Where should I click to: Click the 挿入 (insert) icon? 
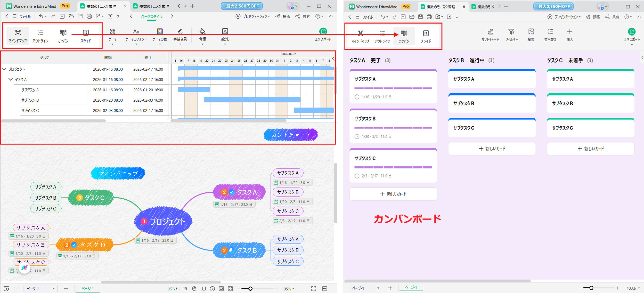(x=569, y=35)
